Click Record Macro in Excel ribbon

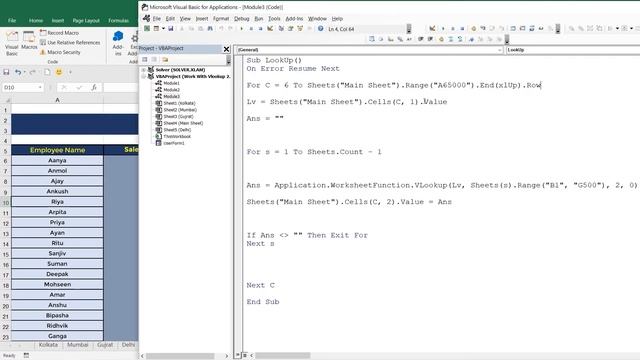pos(59,33)
